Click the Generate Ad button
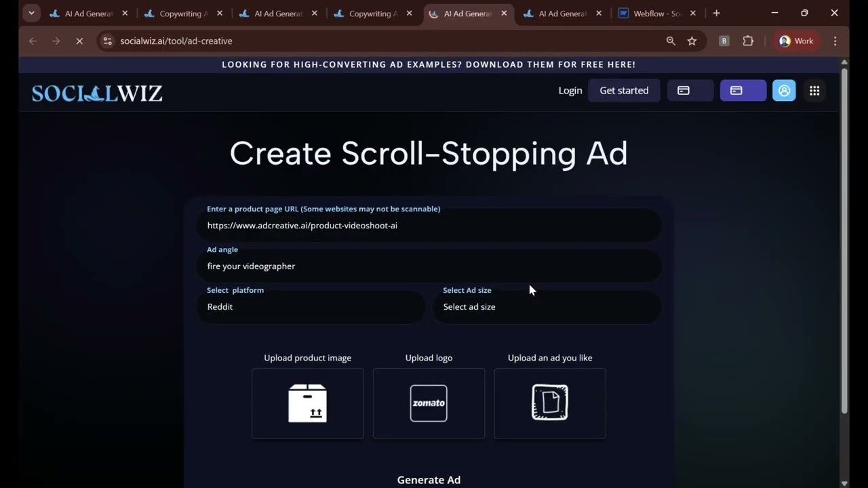Screen dimensions: 868x488 [x=429, y=479]
